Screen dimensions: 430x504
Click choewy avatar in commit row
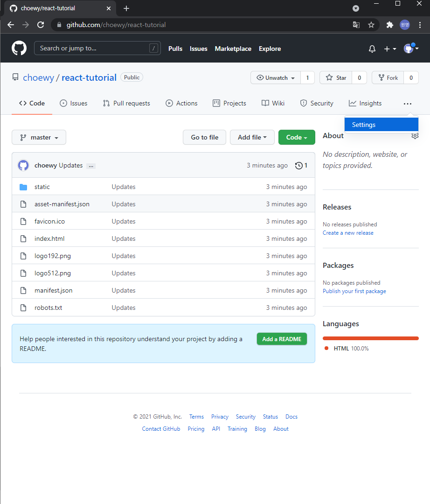coord(23,165)
